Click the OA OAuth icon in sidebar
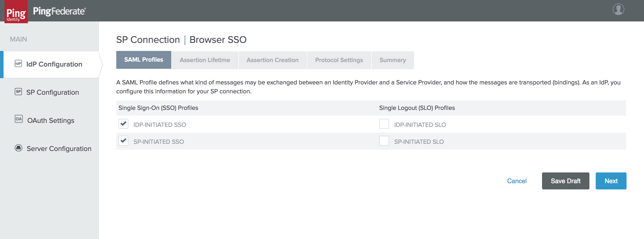Viewport: 644px width, 239px height. 19,119
